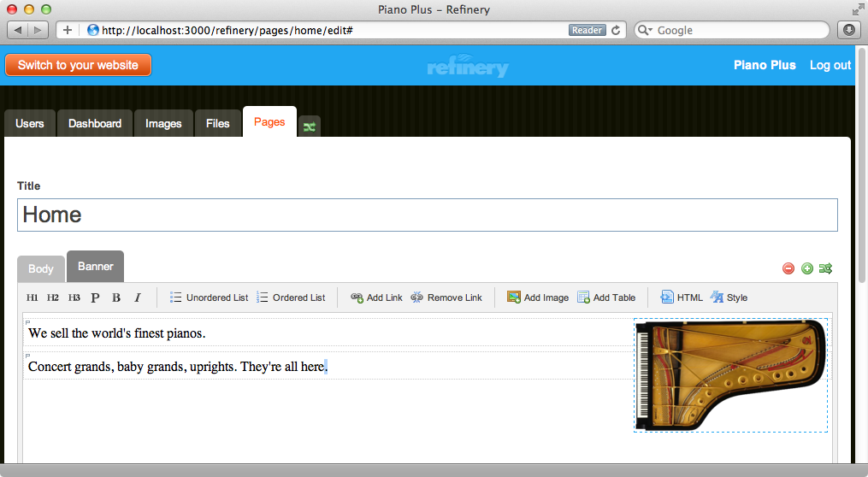Insert an Ordered List

pos(291,297)
